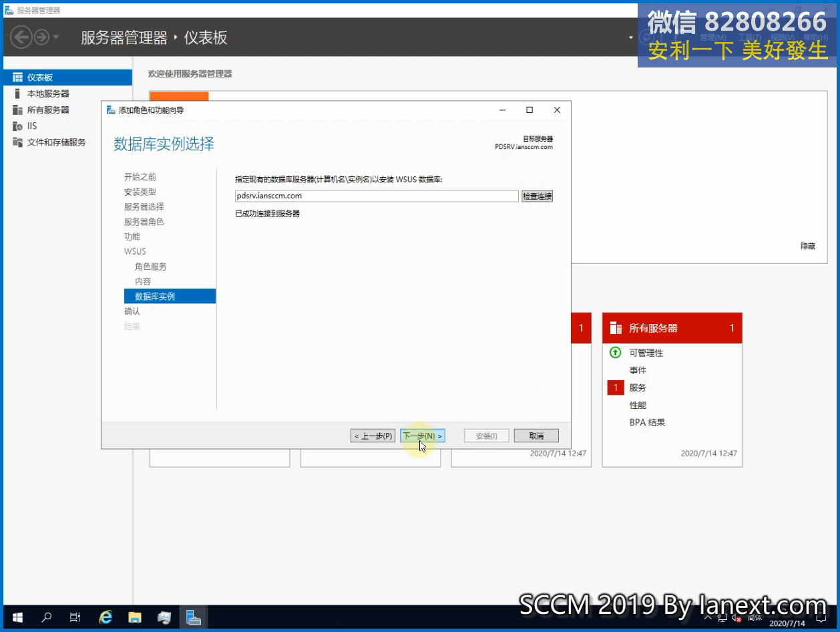Click the 数据库实例选择 wizard heading
Viewport: 840px width, 632px height.
tap(164, 144)
